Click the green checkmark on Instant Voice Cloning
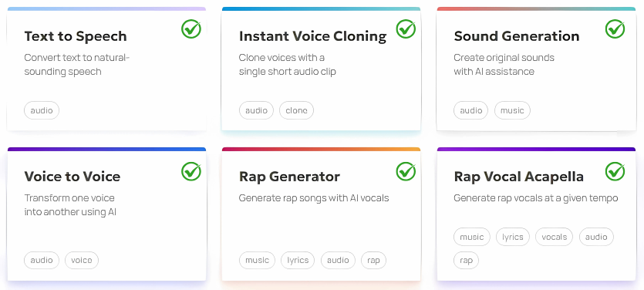The width and height of the screenshot is (644, 290). (406, 29)
